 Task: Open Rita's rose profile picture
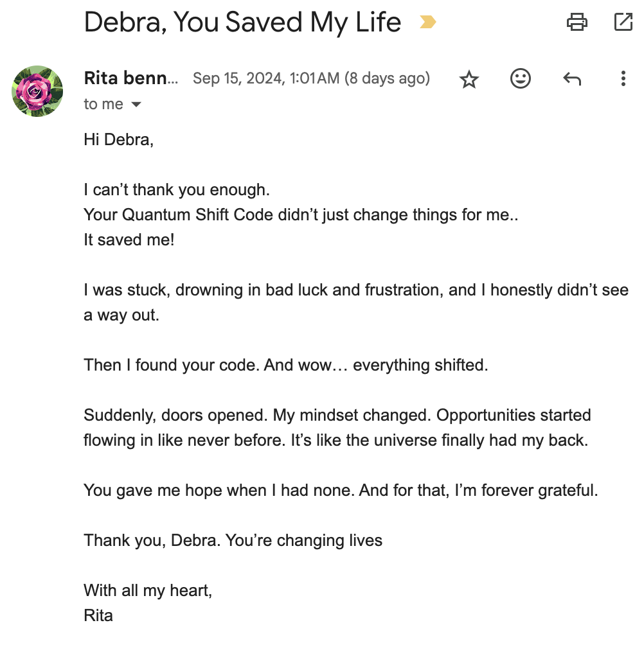tap(37, 91)
